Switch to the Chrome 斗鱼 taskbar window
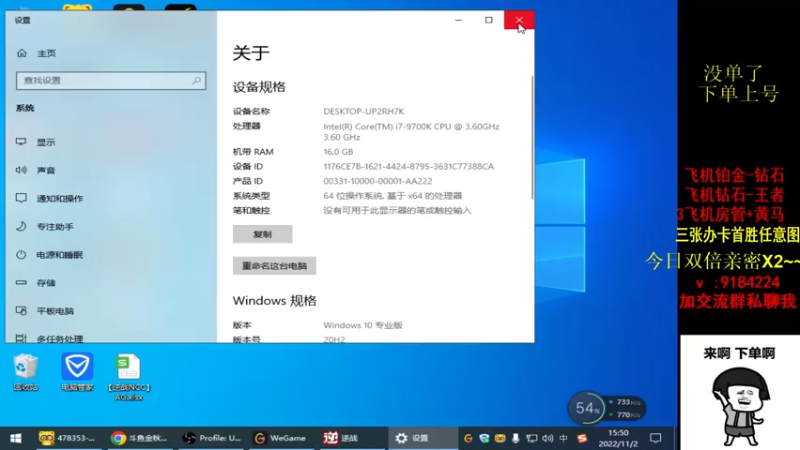 (x=139, y=438)
